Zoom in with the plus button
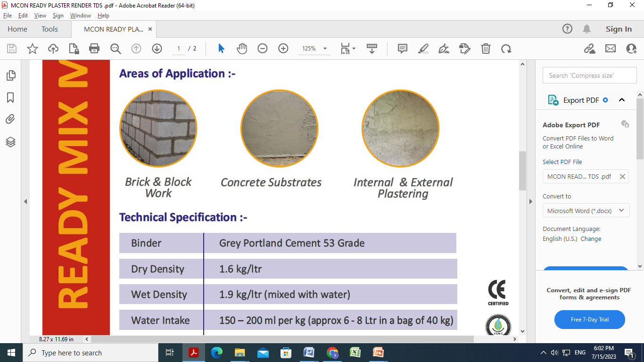Image resolution: width=644 pixels, height=362 pixels. 283,49
